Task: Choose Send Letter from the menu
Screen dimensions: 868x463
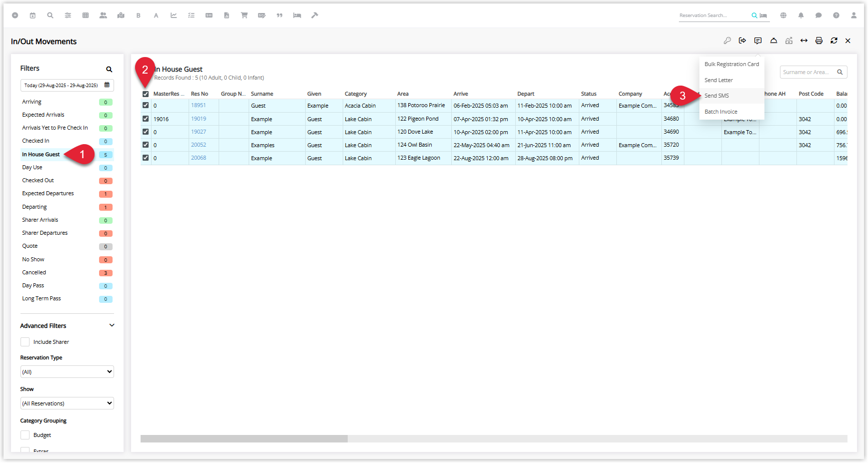Action: [x=731, y=80]
